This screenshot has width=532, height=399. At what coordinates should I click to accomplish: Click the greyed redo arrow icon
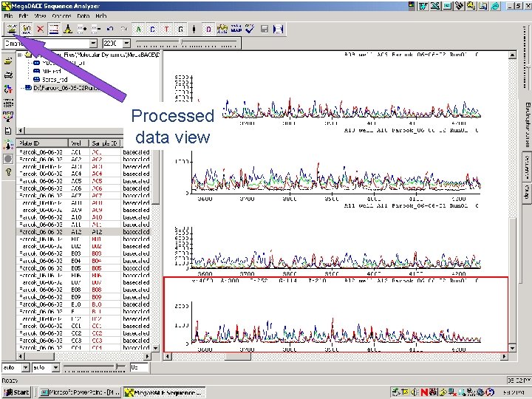click(124, 29)
